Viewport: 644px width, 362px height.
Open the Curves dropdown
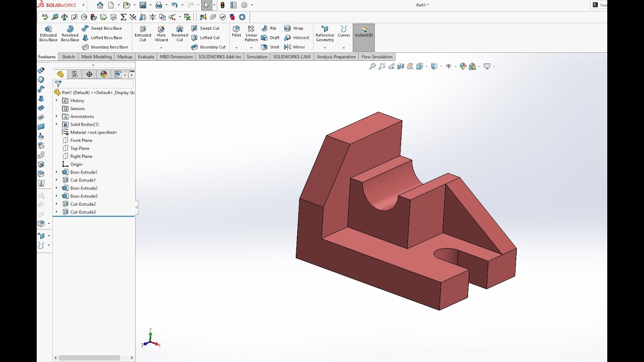[344, 48]
